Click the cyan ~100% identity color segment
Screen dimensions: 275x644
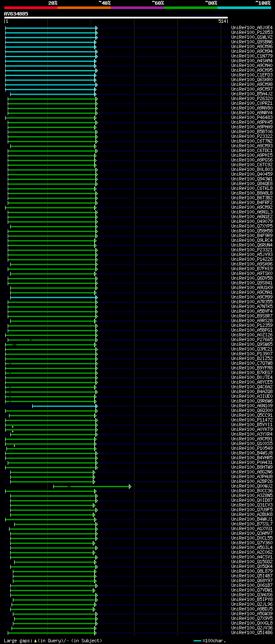click(x=244, y=7)
